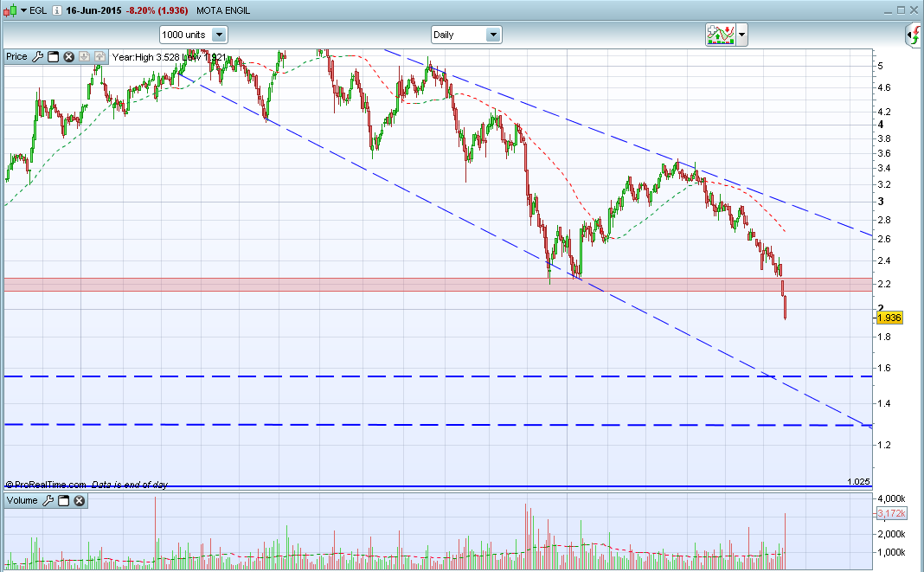Expand the indicator button dropdown arrow
The height and width of the screenshot is (572, 924).
[x=742, y=35]
